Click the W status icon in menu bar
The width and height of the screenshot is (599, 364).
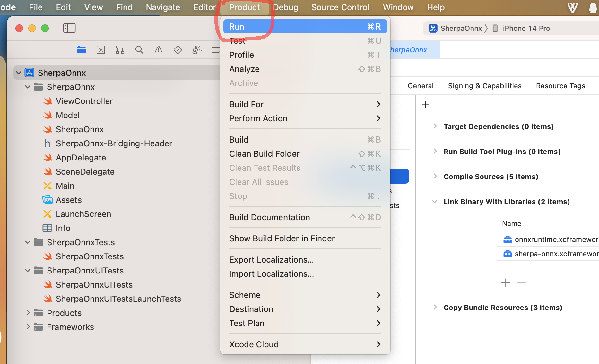click(573, 7)
